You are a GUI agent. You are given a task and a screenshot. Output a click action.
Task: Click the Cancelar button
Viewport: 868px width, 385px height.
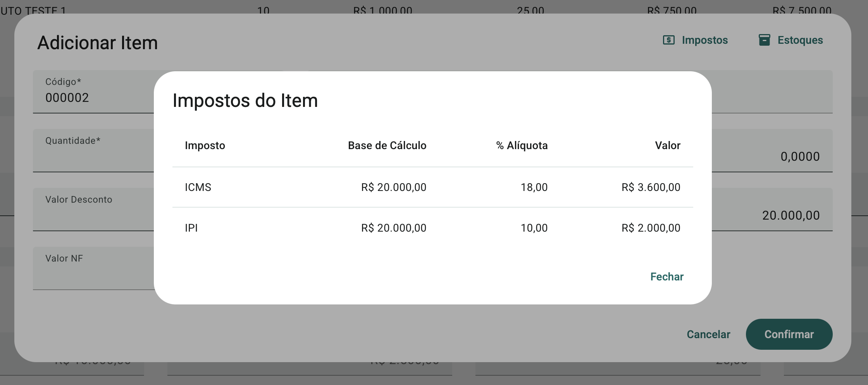click(708, 334)
